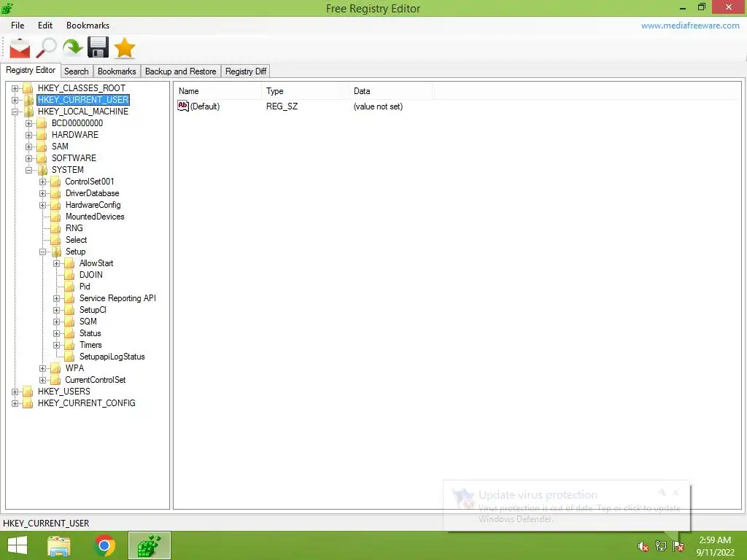Collapse the HKEY_LOCAL_MACHINE node
This screenshot has width=747, height=560.
(x=15, y=112)
